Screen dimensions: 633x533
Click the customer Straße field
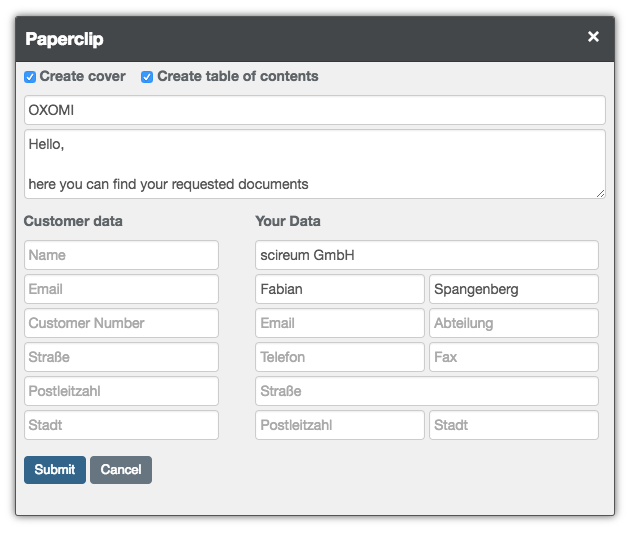tap(121, 357)
